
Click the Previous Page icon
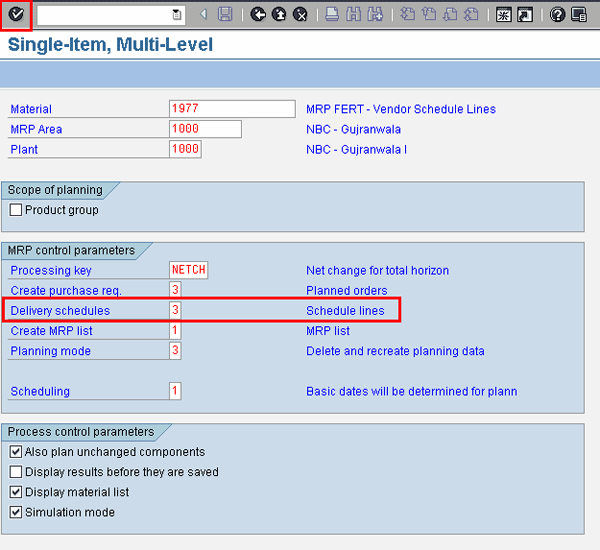pos(429,15)
